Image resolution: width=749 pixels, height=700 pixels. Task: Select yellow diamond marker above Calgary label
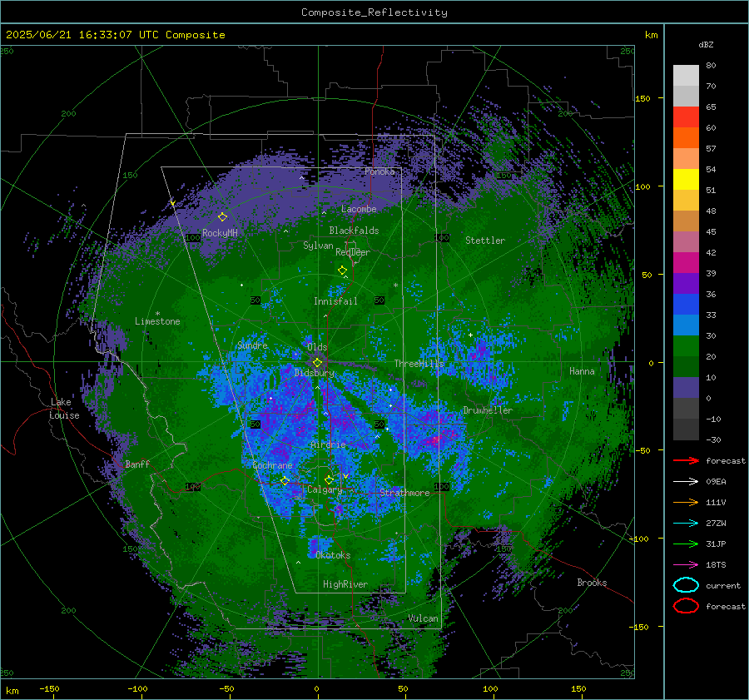click(x=329, y=479)
